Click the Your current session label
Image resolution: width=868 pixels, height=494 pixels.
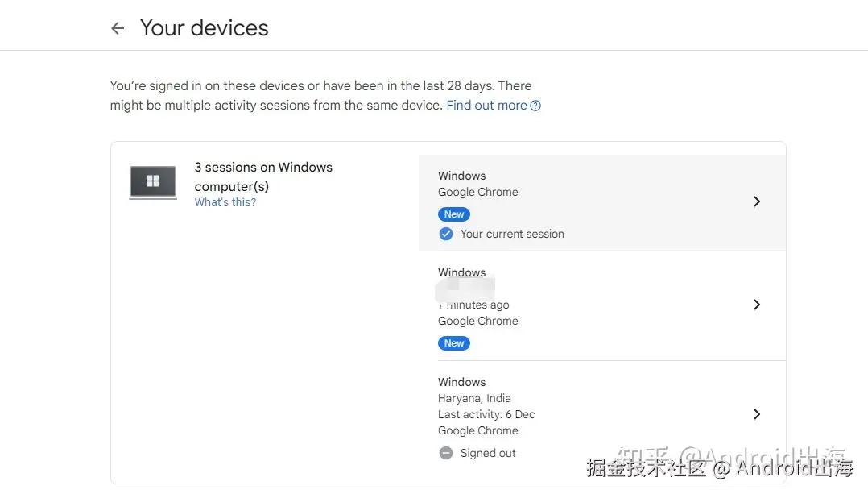(512, 234)
